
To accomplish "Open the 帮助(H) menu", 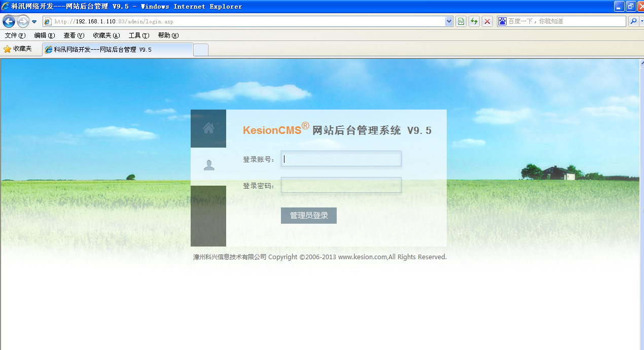I will point(168,36).
